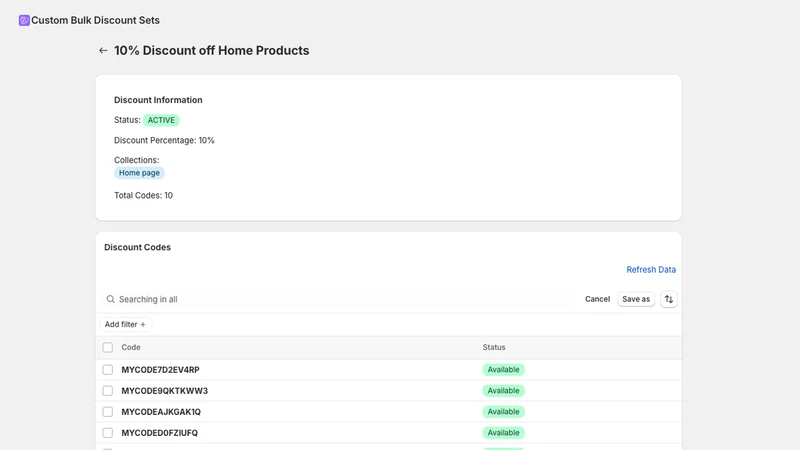Screen dimensions: 800x450
Task: Click the Home page collection tag
Action: (x=139, y=173)
